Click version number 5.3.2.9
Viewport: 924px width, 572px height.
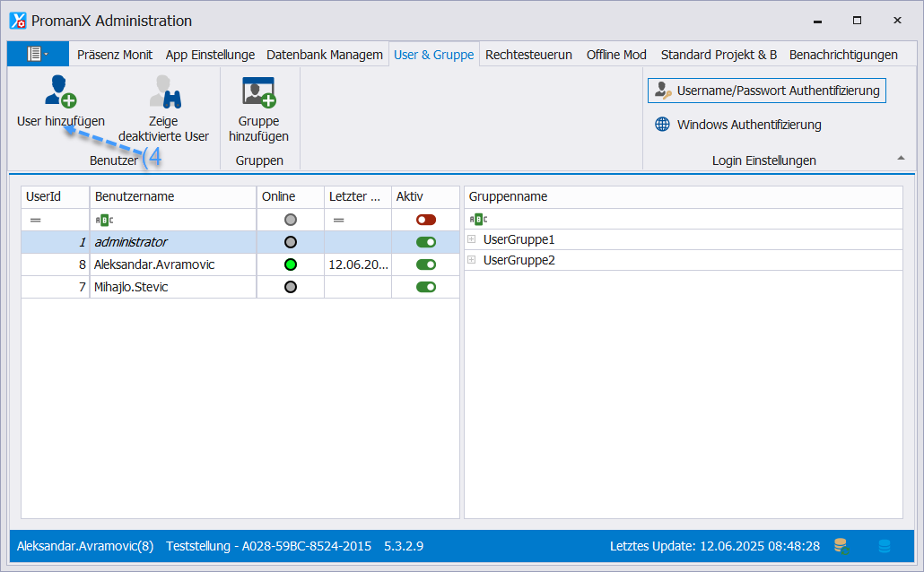pyautogui.click(x=404, y=546)
